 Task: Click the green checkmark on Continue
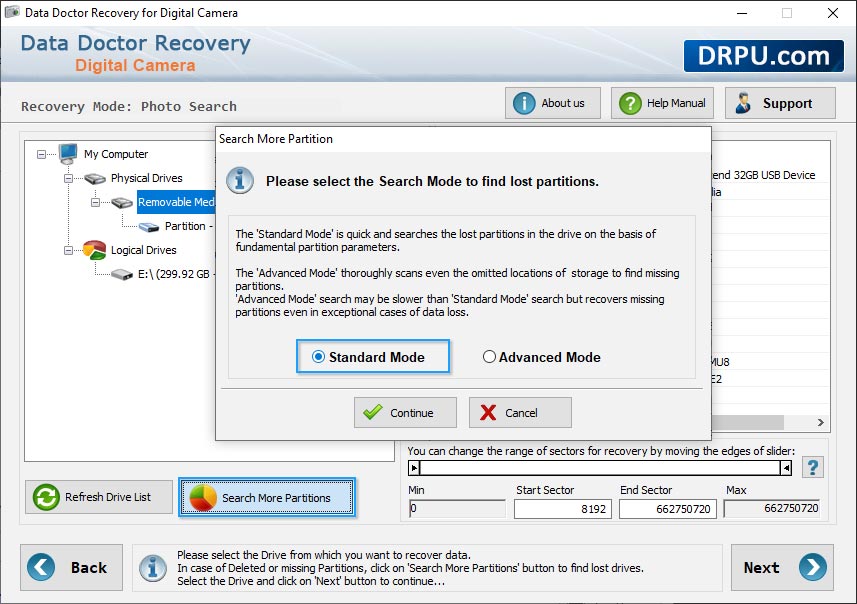[x=373, y=412]
